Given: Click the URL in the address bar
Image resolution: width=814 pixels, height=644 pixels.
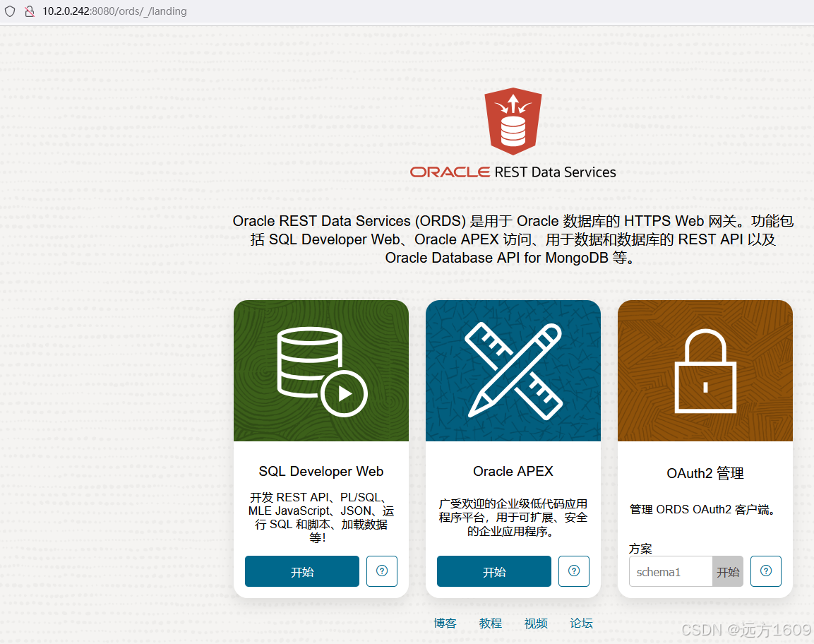Looking at the screenshot, I should click(x=114, y=11).
